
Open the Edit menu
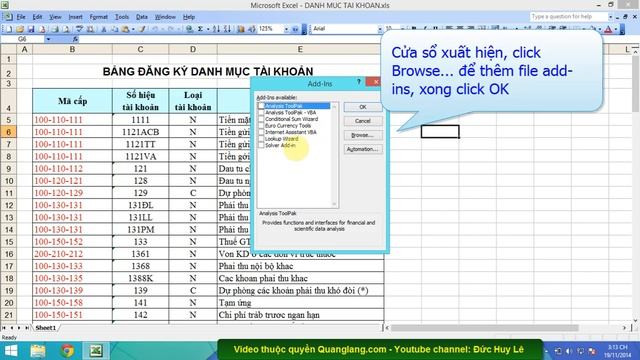point(37,17)
